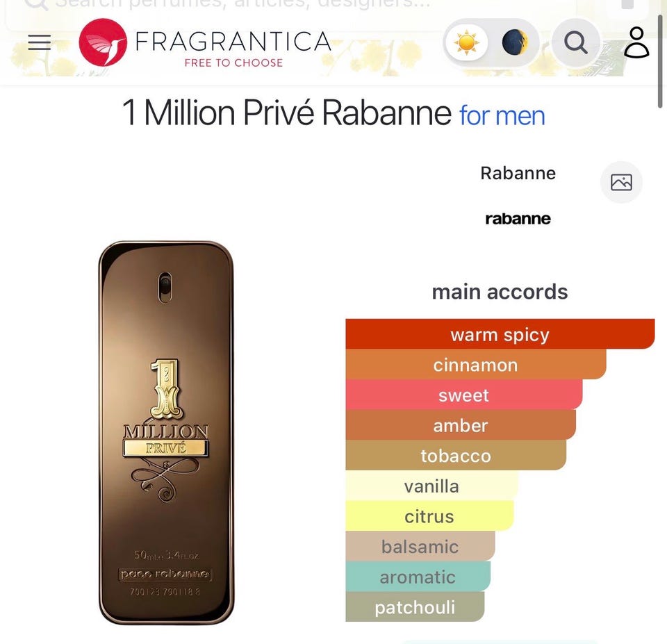Select the warm spicy accord bar
The width and height of the screenshot is (667, 644).
tap(500, 334)
